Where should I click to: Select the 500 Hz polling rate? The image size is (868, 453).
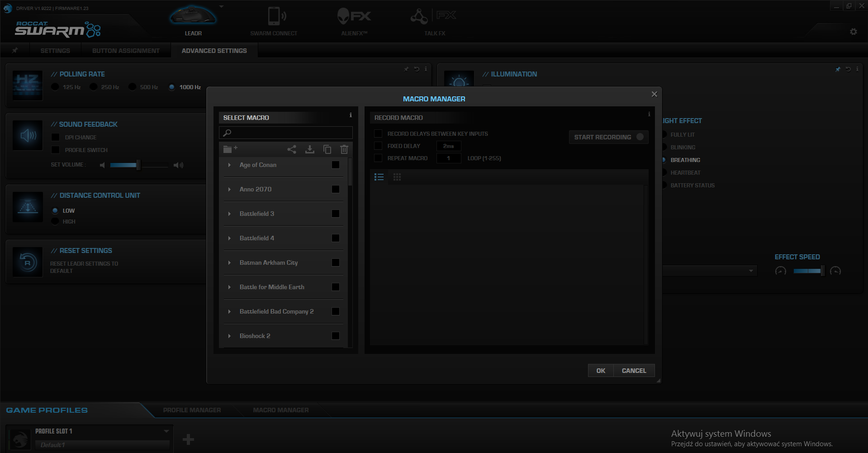[132, 87]
